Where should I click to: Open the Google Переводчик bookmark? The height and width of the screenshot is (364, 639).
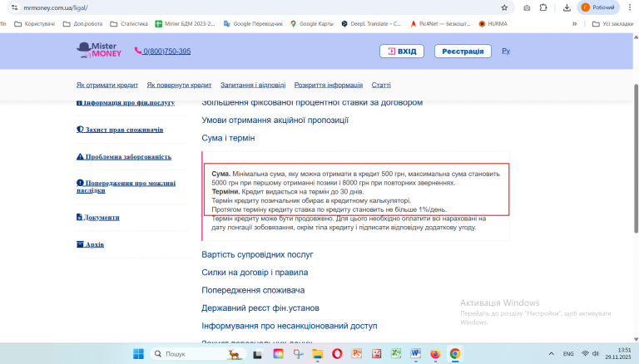253,23
